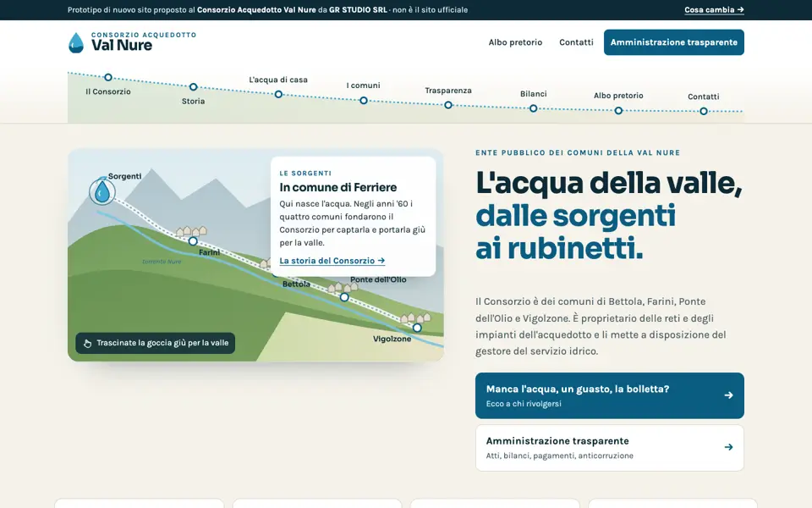The image size is (812, 508).
Task: Click the Val Nure logo text
Action: coord(122,46)
